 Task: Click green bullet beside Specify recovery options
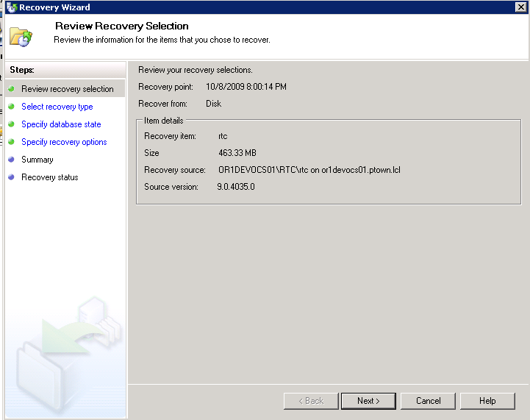(11, 142)
